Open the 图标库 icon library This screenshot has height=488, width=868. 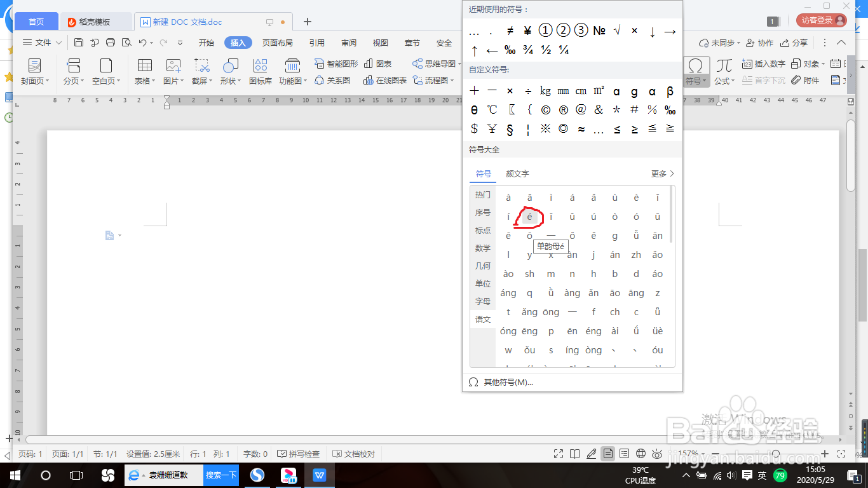[260, 71]
